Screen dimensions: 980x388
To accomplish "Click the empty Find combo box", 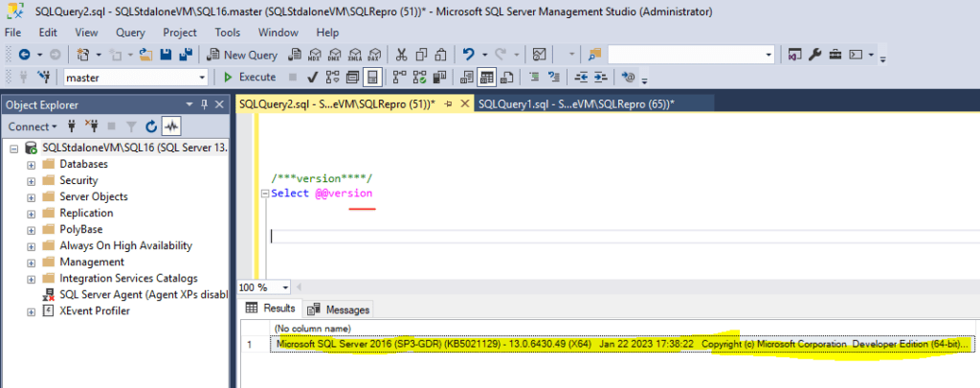I will point(691,55).
